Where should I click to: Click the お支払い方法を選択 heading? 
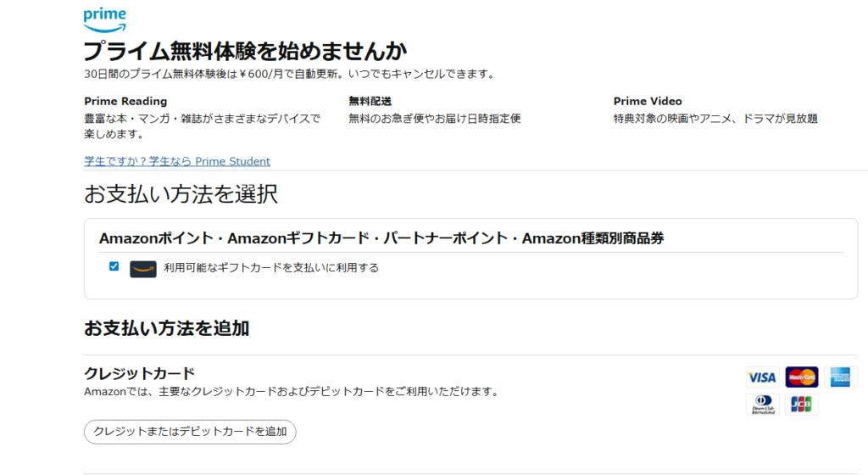point(181,194)
